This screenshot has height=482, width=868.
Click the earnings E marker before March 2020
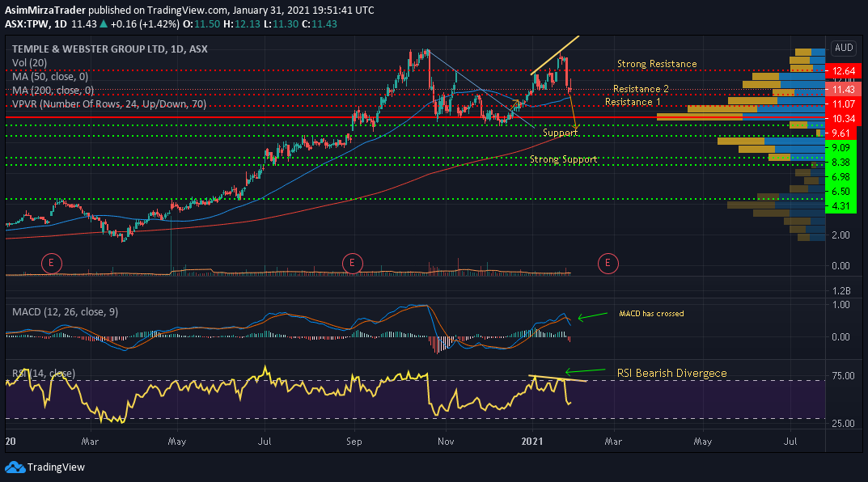(52, 264)
